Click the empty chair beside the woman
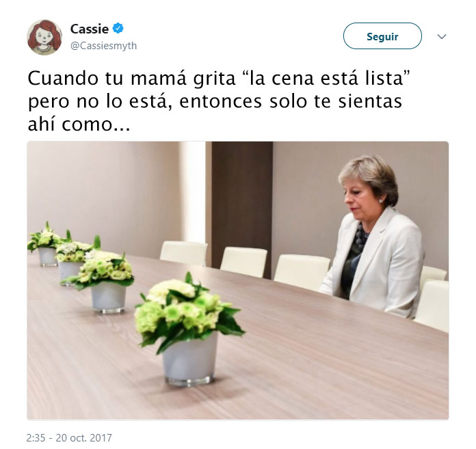Screen dimensions: 476x449 pos(302,271)
